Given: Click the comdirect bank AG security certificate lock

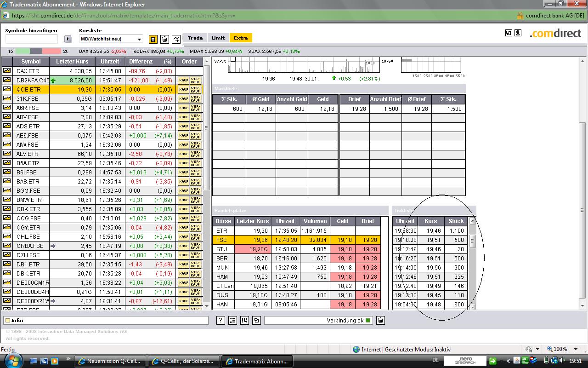Looking at the screenshot, I should click(x=520, y=15).
